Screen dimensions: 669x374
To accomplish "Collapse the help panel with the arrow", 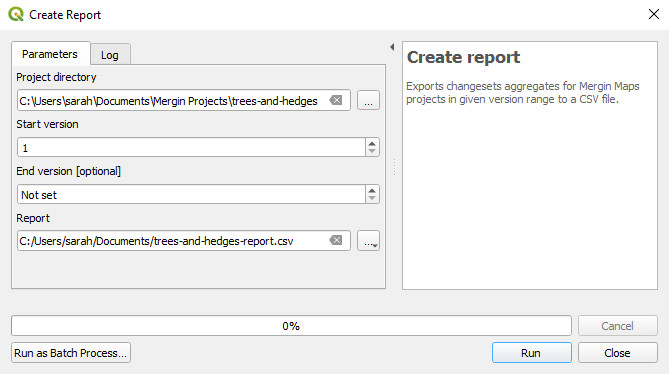I will click(392, 47).
